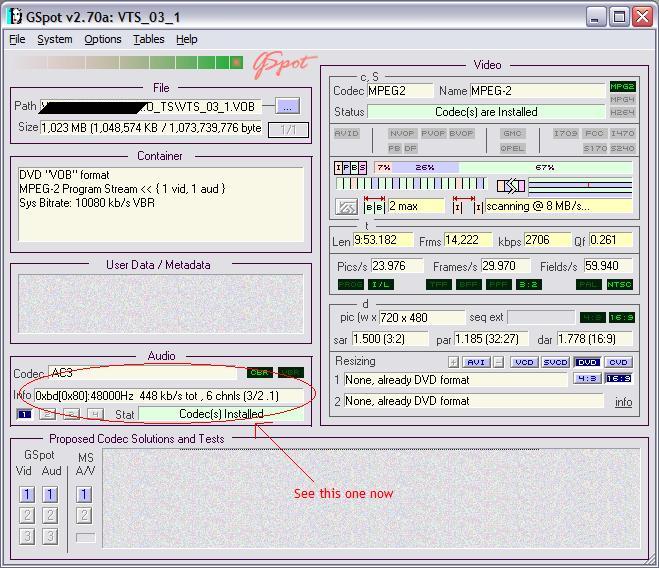The image size is (659, 568).
Task: Click the I709 colorimetry indicator
Action: [565, 133]
